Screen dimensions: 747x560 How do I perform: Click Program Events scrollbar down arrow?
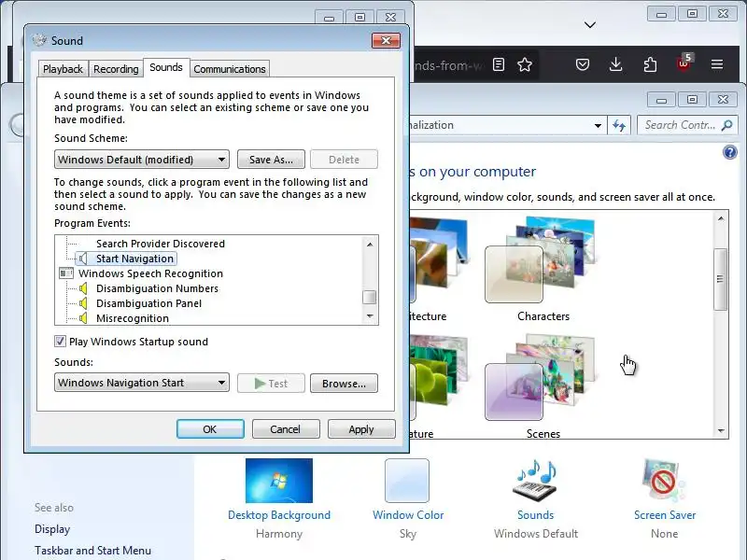(370, 316)
